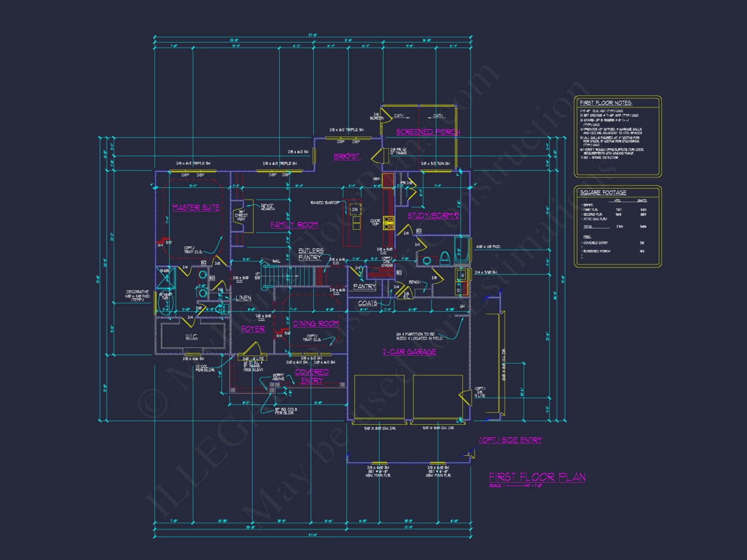The image size is (747, 560).
Task: Click the STUDY/BDRM #2 label
Action: tap(433, 216)
